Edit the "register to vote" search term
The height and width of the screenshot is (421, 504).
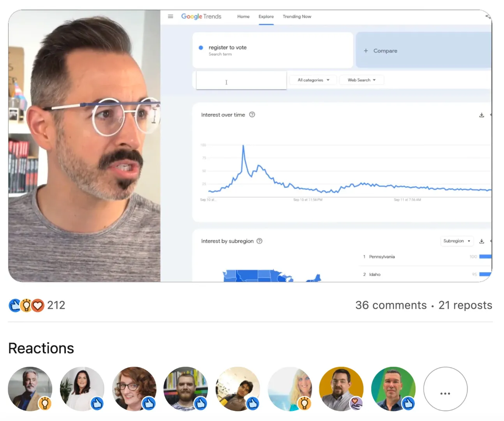coord(273,50)
